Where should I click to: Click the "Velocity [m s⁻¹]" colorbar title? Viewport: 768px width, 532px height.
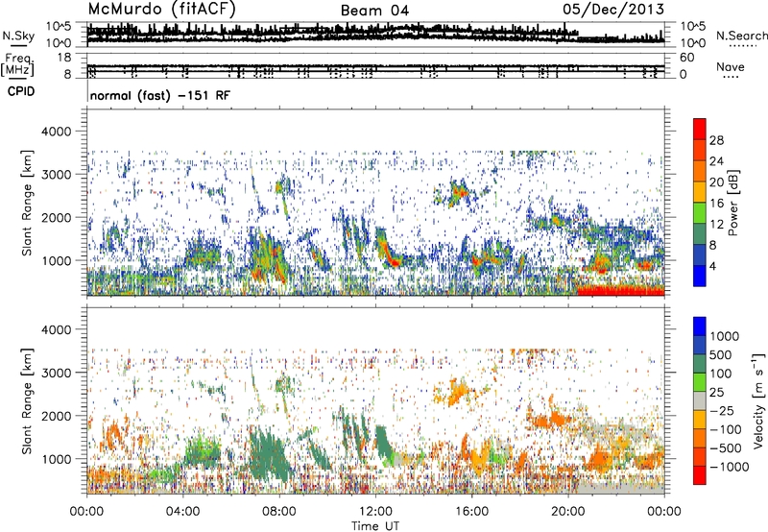point(758,401)
